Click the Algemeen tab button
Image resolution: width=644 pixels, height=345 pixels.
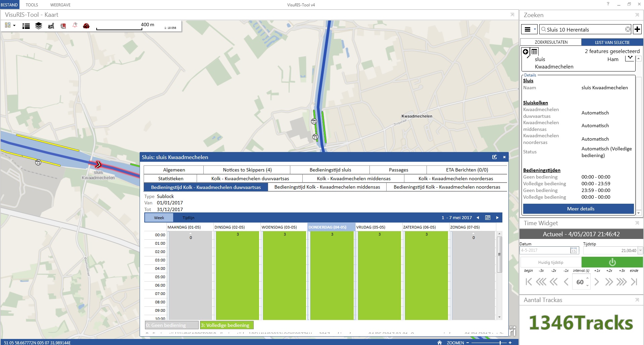(174, 170)
